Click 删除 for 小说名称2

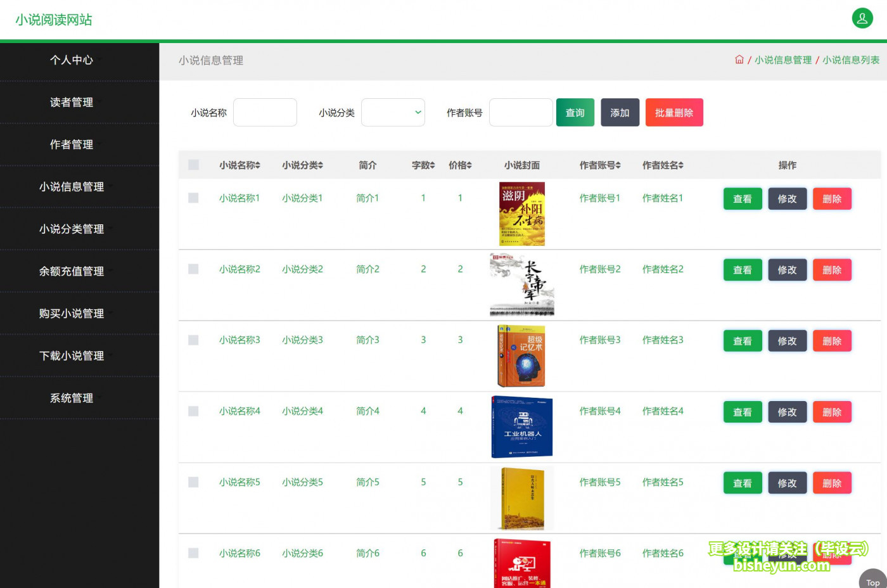pos(832,269)
